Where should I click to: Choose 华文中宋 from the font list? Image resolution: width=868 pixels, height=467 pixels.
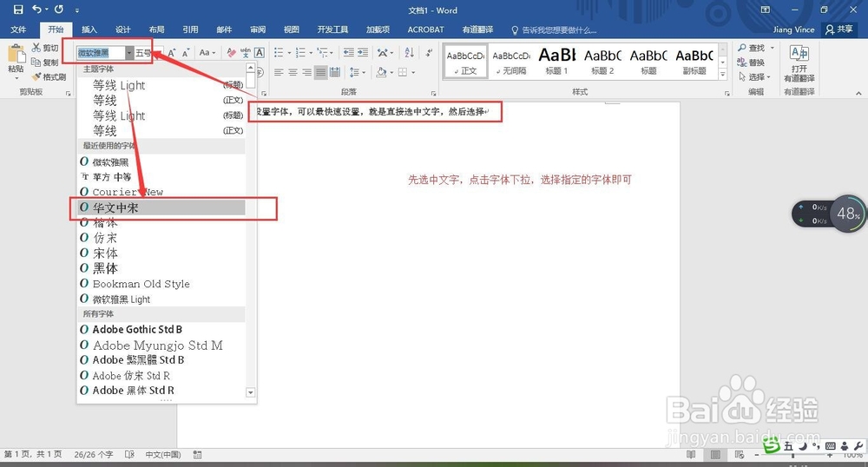point(161,207)
